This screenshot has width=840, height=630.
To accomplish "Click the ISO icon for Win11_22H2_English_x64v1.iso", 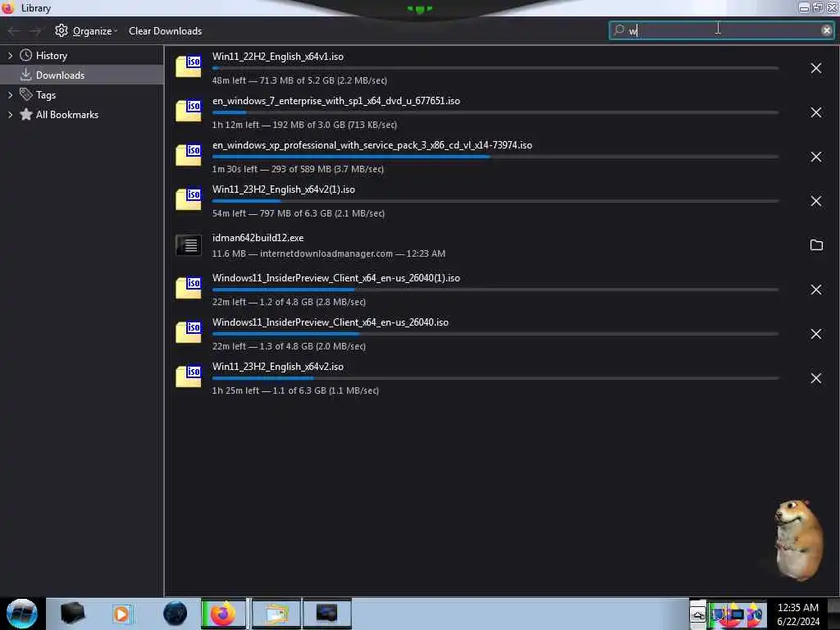I will pos(189,66).
